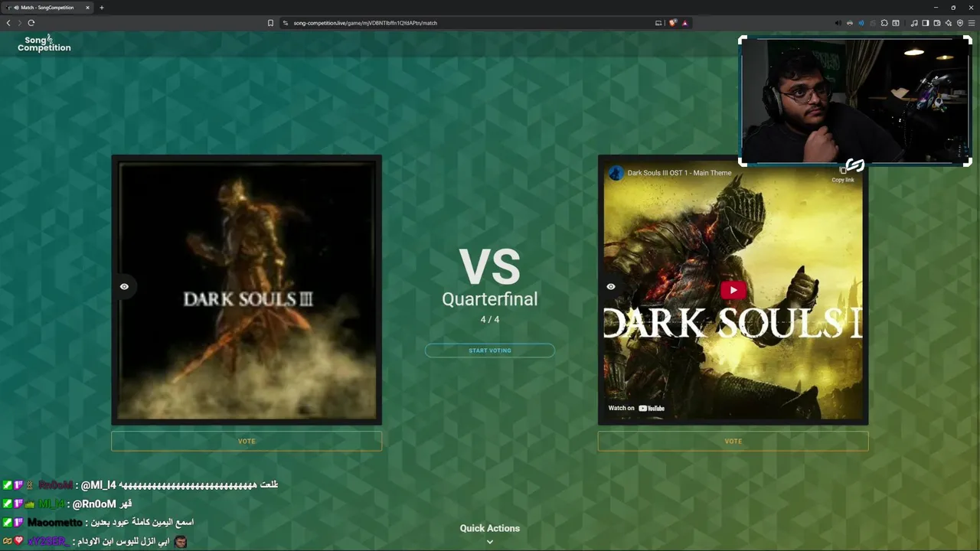Open a new tab with plus button

click(102, 8)
